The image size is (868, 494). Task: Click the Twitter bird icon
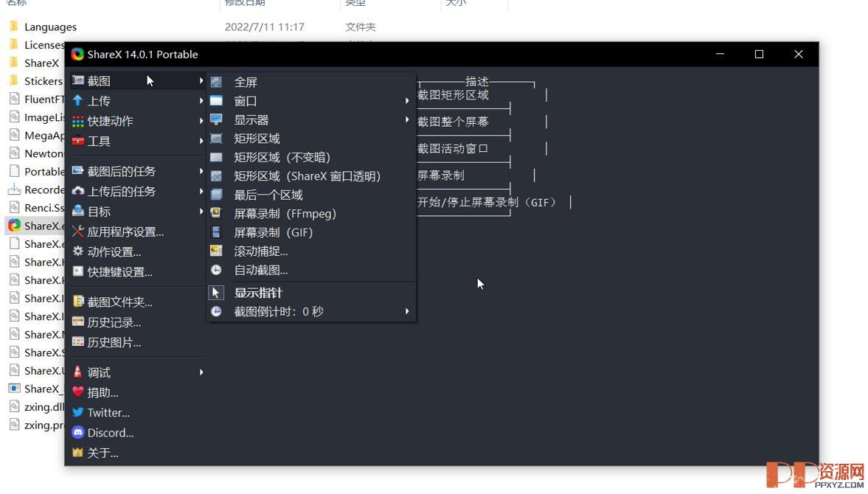pyautogui.click(x=77, y=413)
